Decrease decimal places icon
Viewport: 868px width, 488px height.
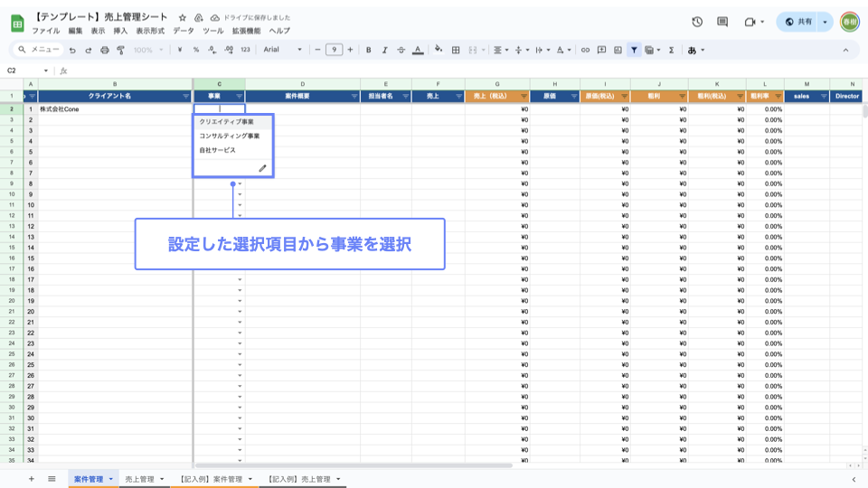point(212,50)
